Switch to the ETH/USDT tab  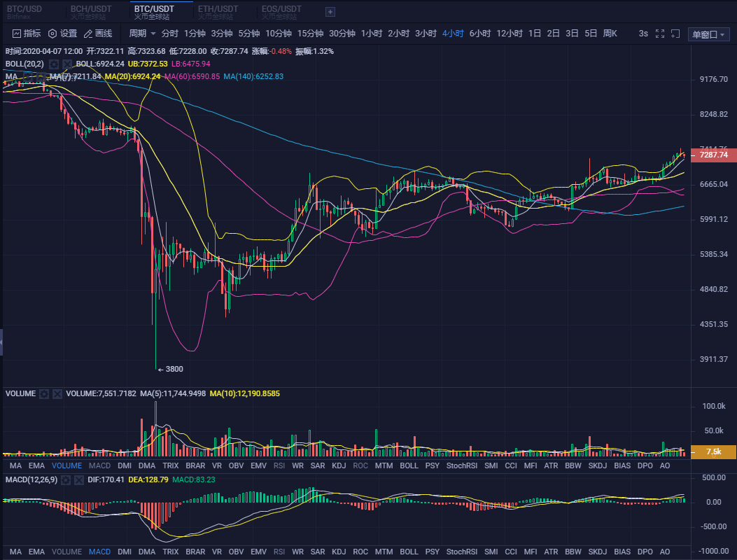click(x=218, y=12)
